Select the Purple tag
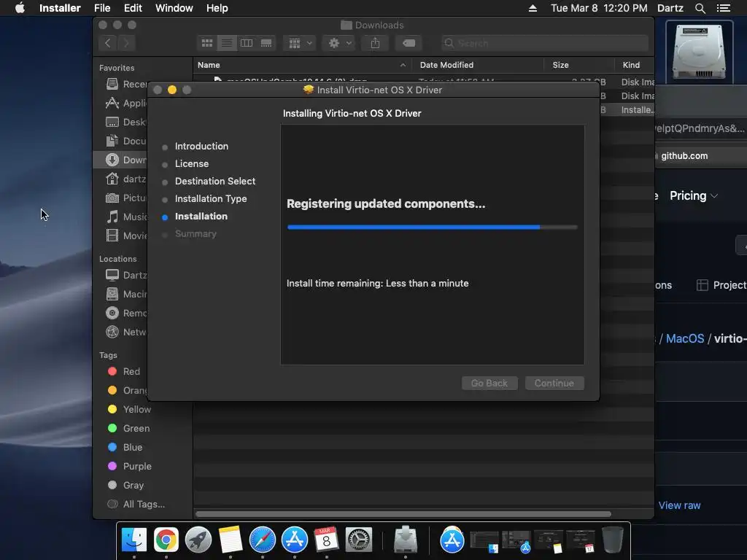This screenshot has height=560, width=747. click(130, 466)
